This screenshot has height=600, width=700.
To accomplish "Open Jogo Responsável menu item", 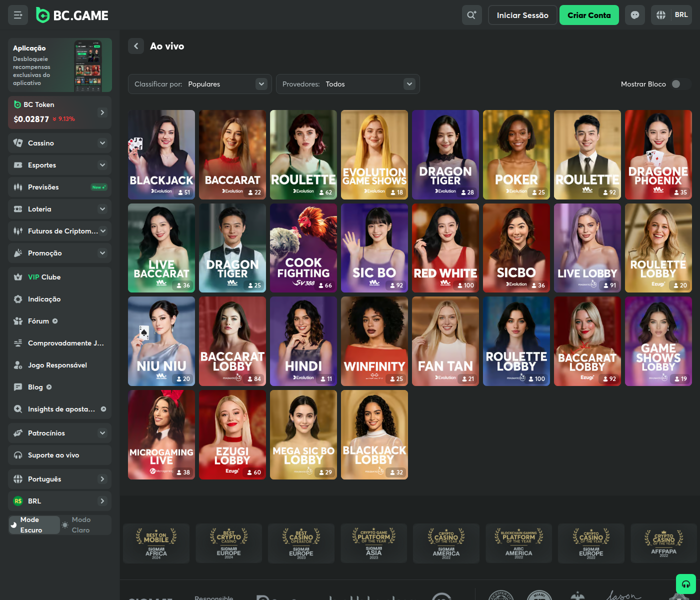I will (60, 365).
